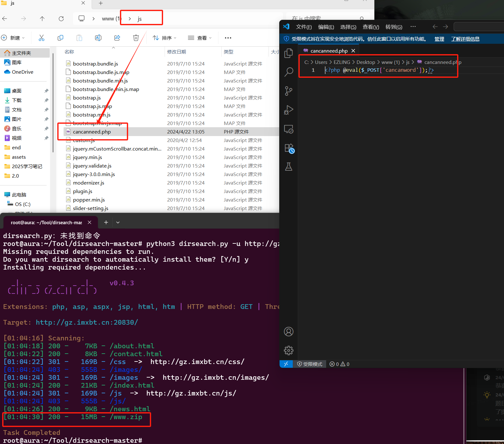This screenshot has height=444, width=504.
Task: Expand the 排序 sort dropdown
Action: (165, 38)
